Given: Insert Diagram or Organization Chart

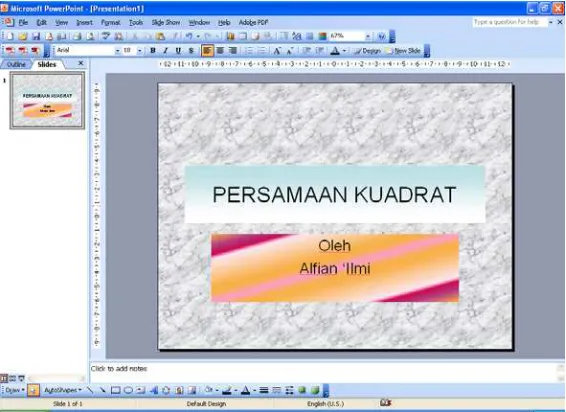Looking at the screenshot, I should pos(166,390).
